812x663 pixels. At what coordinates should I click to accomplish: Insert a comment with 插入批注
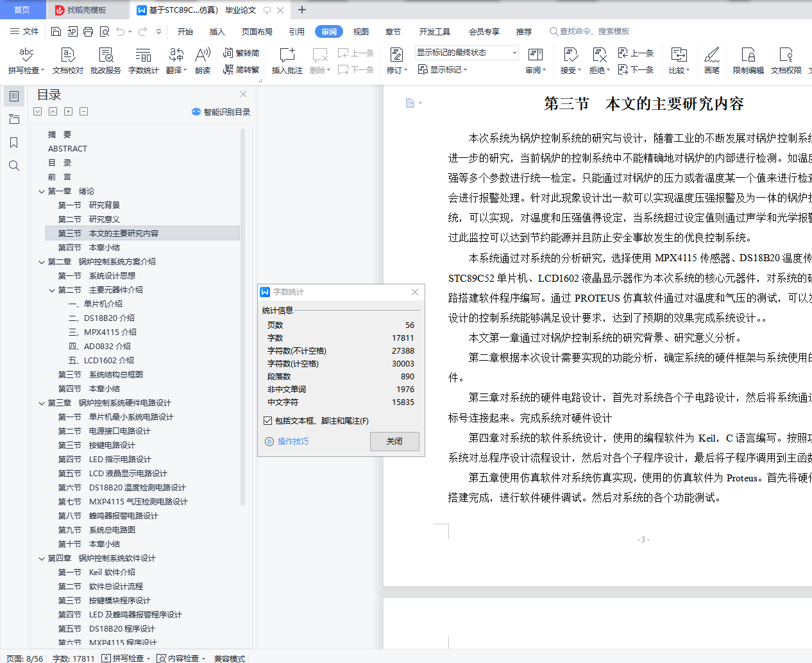click(x=287, y=61)
